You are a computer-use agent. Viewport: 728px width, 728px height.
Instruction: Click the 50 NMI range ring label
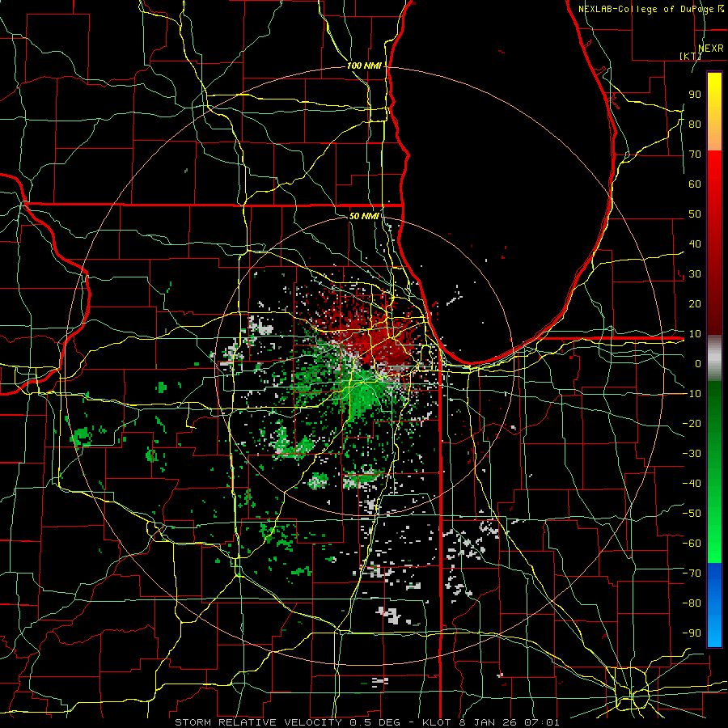[x=363, y=216]
